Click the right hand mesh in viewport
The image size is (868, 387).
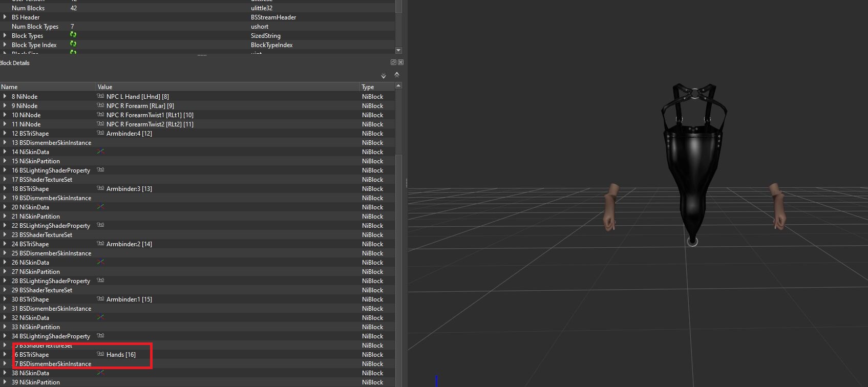coord(777,206)
